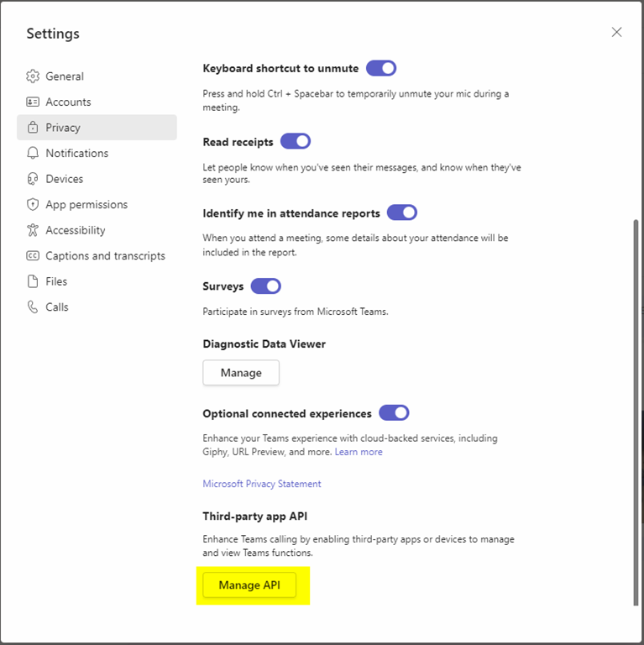The width and height of the screenshot is (644, 645).
Task: Click the Notifications bell icon
Action: 33,153
